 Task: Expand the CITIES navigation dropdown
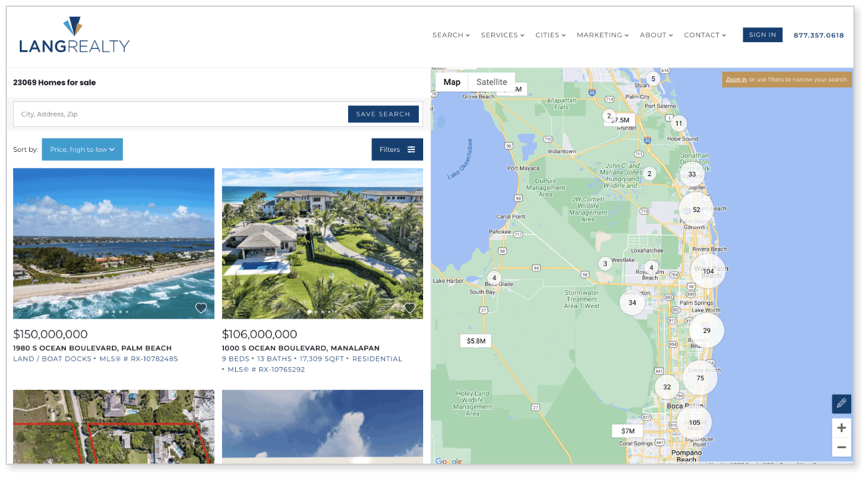tap(550, 35)
